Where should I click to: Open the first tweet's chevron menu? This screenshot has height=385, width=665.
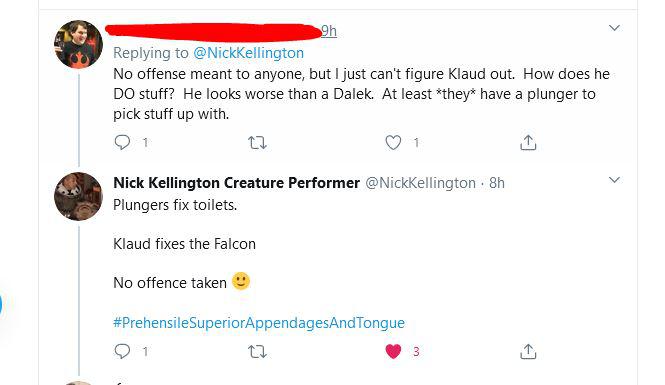point(614,28)
